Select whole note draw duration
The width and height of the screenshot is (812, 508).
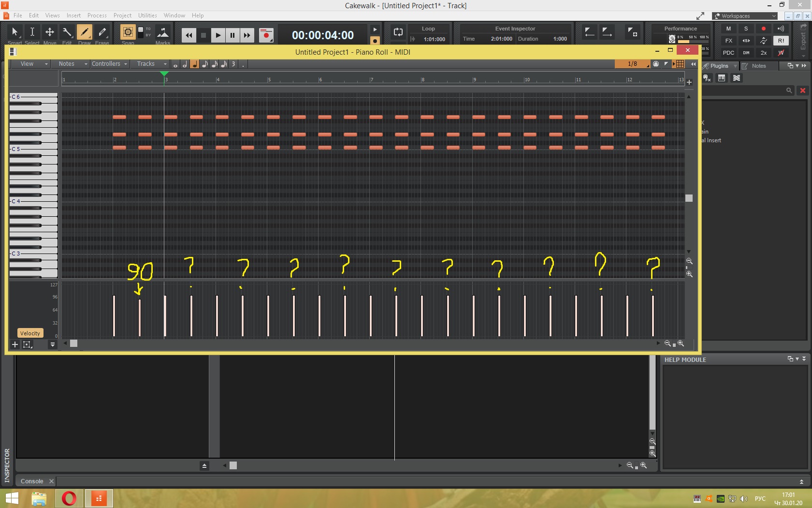(x=175, y=64)
